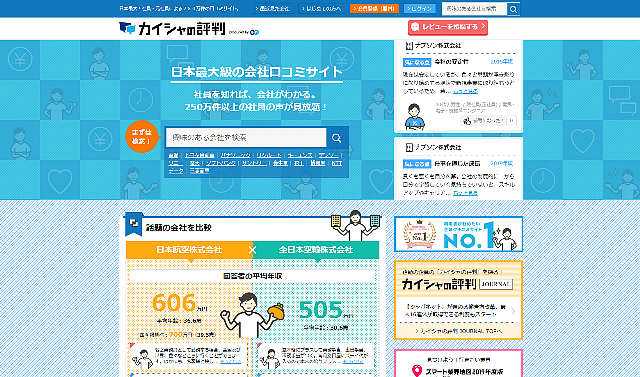640x377 pixels.
Task: Select the orange 日本航空株式会社 tab
Action: tap(189, 250)
